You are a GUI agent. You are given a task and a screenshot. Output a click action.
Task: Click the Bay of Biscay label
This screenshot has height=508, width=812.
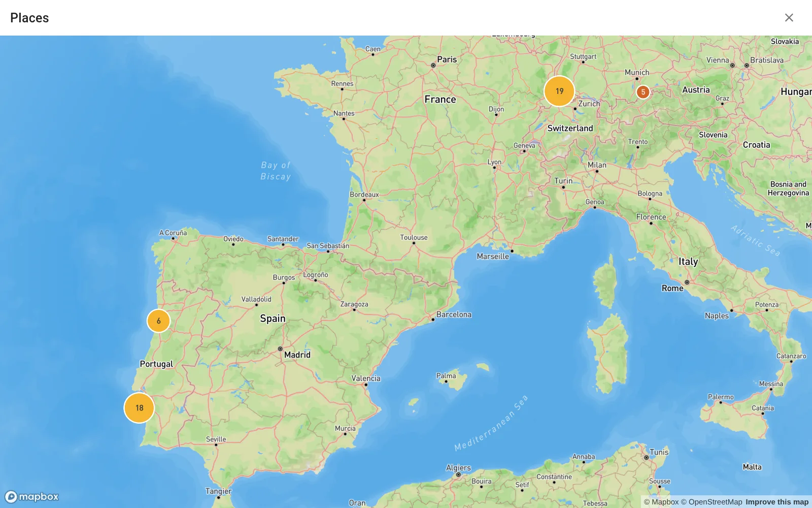276,171
